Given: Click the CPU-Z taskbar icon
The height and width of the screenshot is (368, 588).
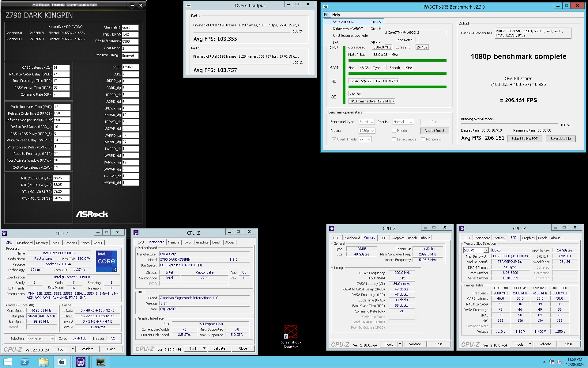Looking at the screenshot, I should (x=81, y=362).
